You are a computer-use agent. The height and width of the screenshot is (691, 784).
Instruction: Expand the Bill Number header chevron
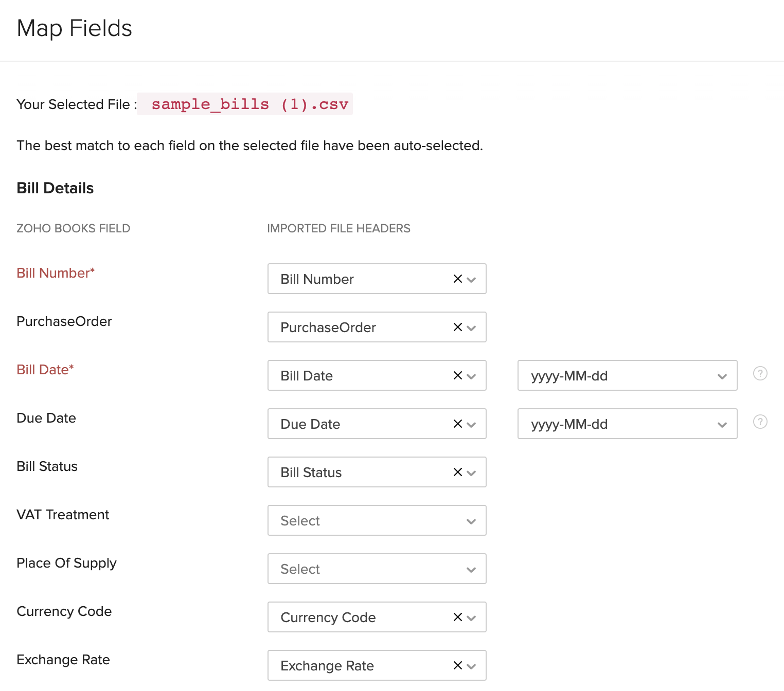coord(470,279)
